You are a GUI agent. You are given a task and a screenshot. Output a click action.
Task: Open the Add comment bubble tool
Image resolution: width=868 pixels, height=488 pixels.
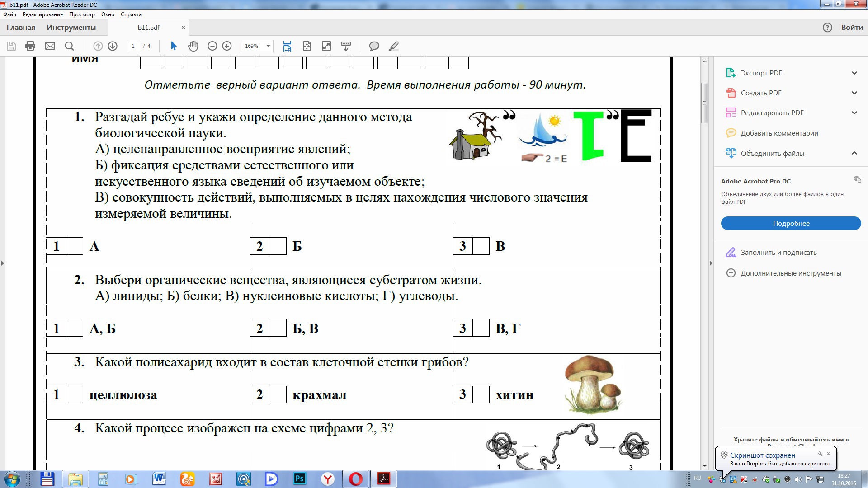(x=374, y=46)
